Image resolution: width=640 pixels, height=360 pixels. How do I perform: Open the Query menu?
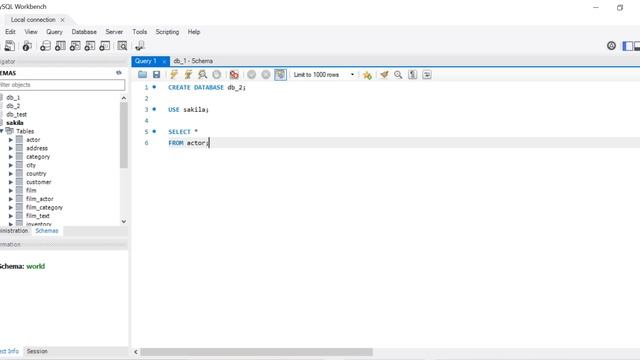pyautogui.click(x=54, y=32)
